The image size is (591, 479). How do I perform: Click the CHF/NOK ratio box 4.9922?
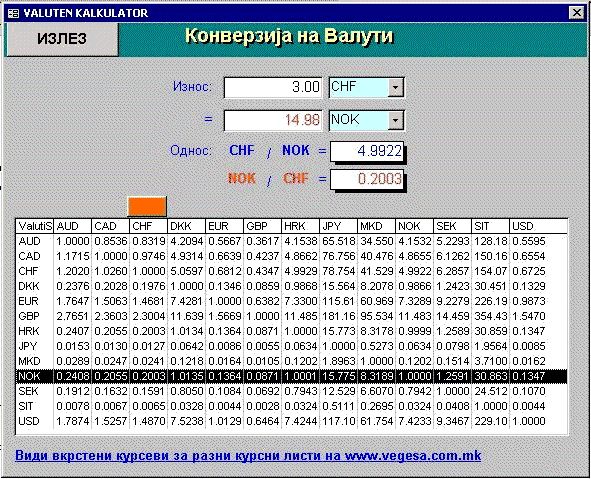click(x=367, y=152)
